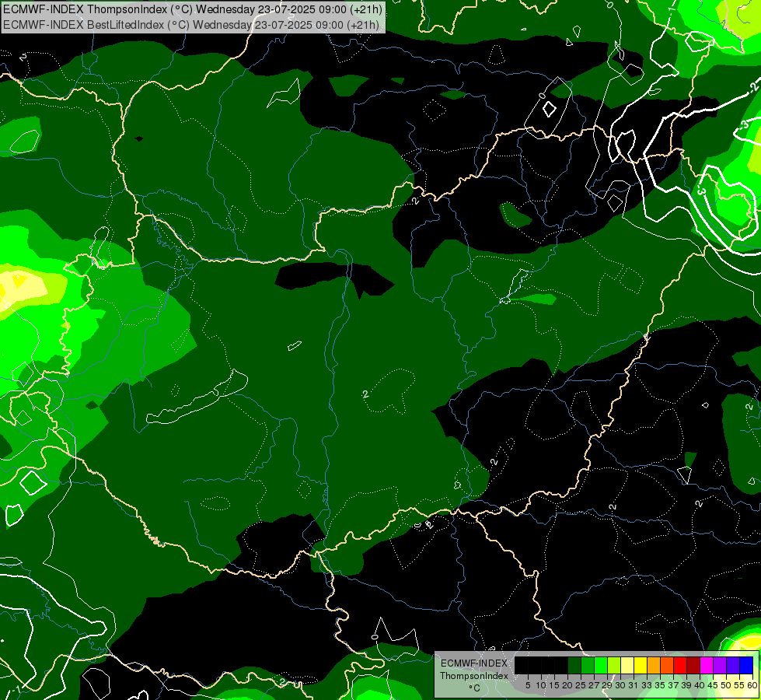This screenshot has height=700, width=761.
Task: Click the legend value 27
Action: (594, 685)
